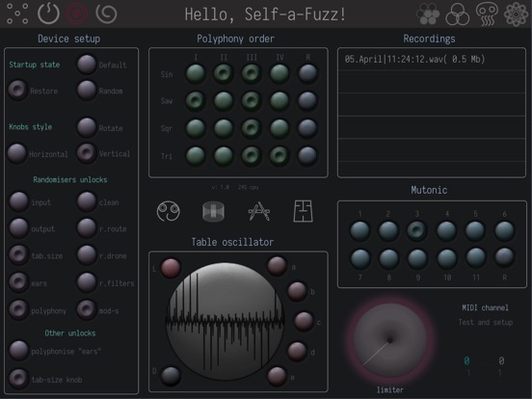Viewport: 532px width, 399px height.
Task: Open the spiral icon page
Action: click(x=106, y=13)
